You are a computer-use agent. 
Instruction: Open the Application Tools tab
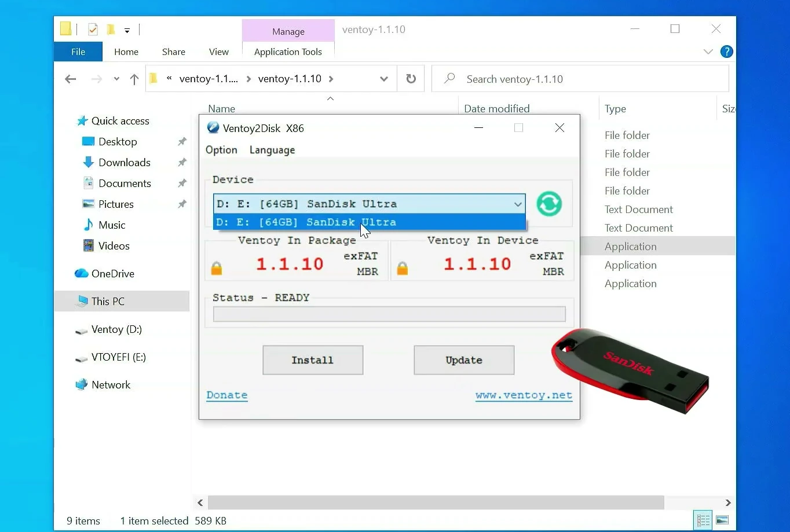pyautogui.click(x=288, y=52)
